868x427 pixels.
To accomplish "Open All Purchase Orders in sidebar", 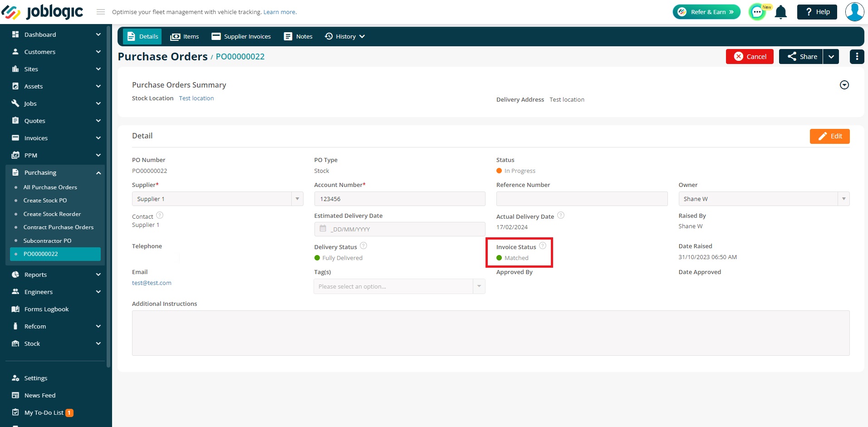I will pos(50,187).
